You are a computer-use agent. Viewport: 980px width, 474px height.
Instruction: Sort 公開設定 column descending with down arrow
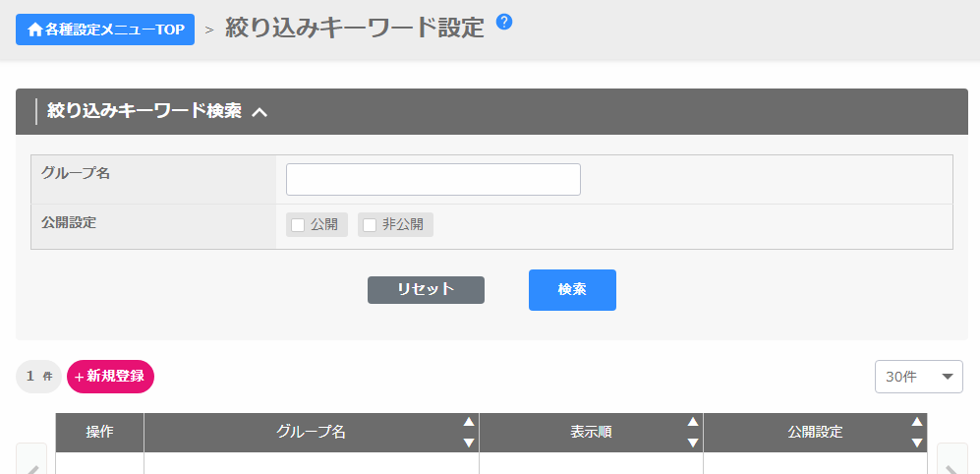917,443
